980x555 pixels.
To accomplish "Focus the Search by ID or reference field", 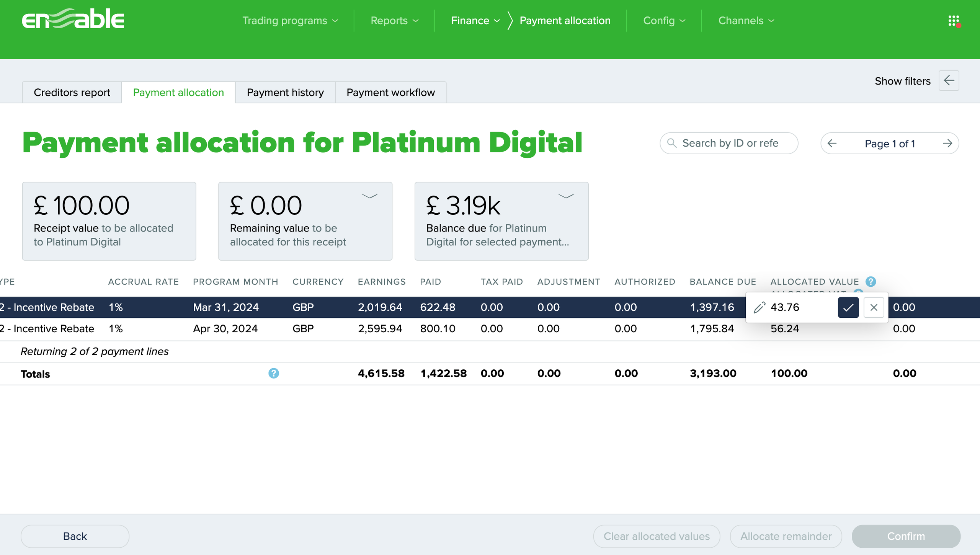I will point(729,143).
